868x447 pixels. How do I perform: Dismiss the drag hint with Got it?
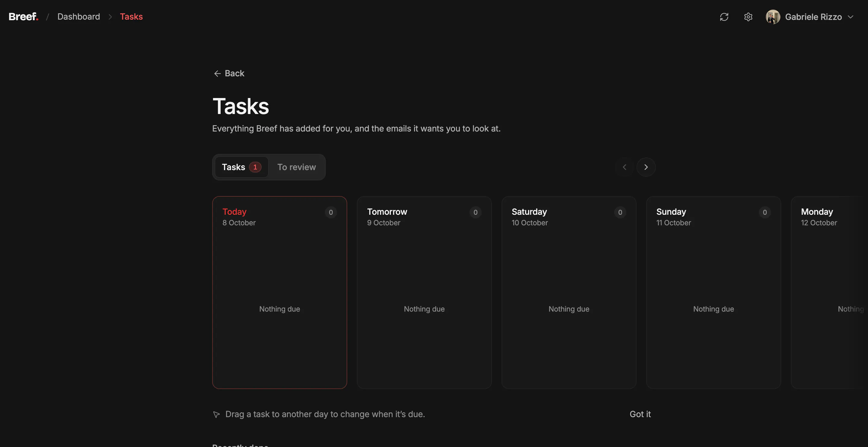click(640, 414)
